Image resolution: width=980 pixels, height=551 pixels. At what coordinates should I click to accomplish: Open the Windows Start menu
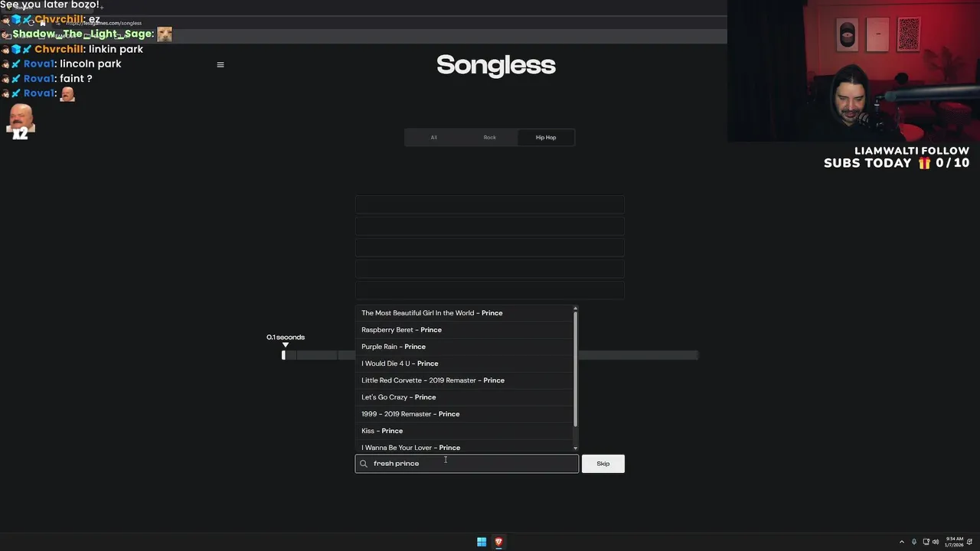pyautogui.click(x=482, y=542)
